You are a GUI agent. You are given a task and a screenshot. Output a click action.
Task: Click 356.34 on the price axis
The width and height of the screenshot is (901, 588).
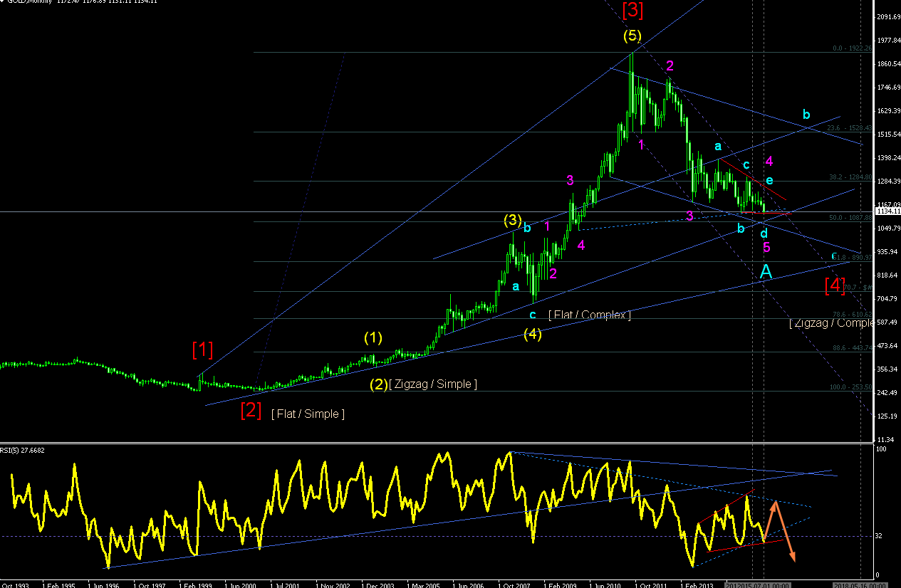coord(887,369)
